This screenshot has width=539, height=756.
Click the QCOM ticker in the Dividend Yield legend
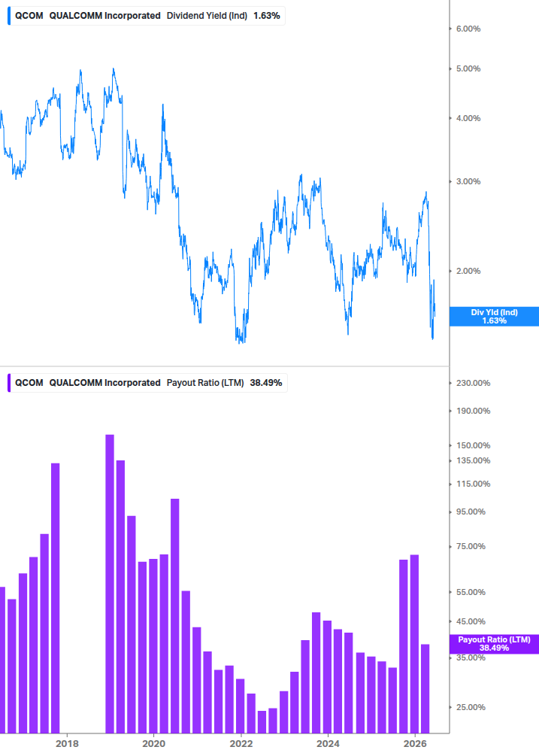click(x=29, y=16)
